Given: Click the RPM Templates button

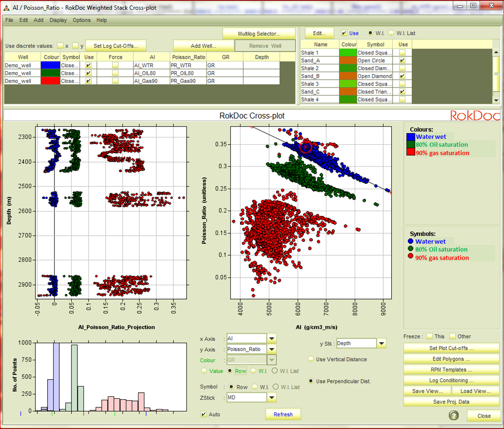Looking at the screenshot, I should (x=451, y=369).
